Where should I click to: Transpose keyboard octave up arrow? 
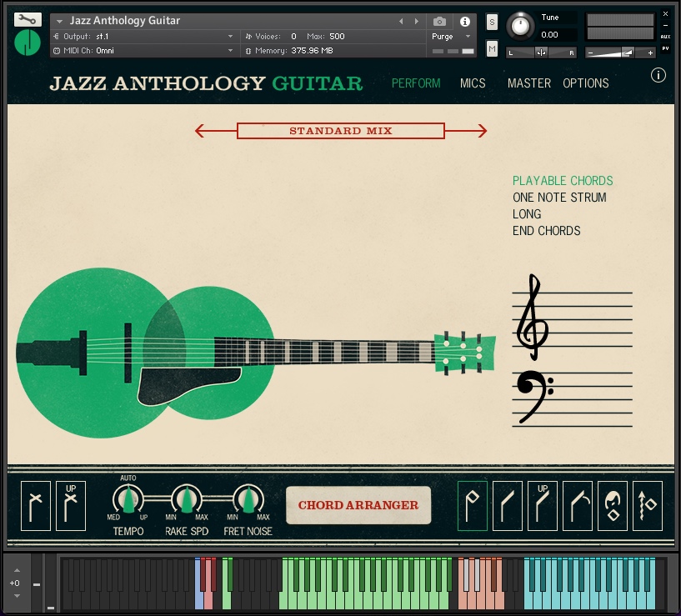[x=17, y=570]
